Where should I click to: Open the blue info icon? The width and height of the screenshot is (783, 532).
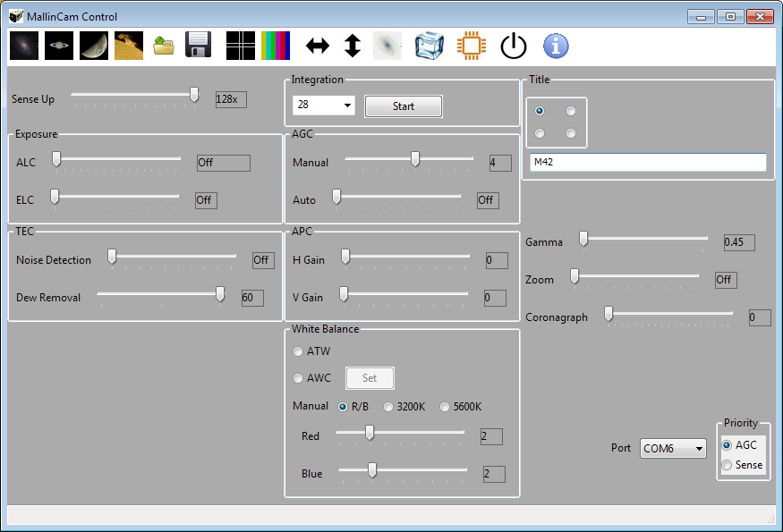[x=556, y=46]
